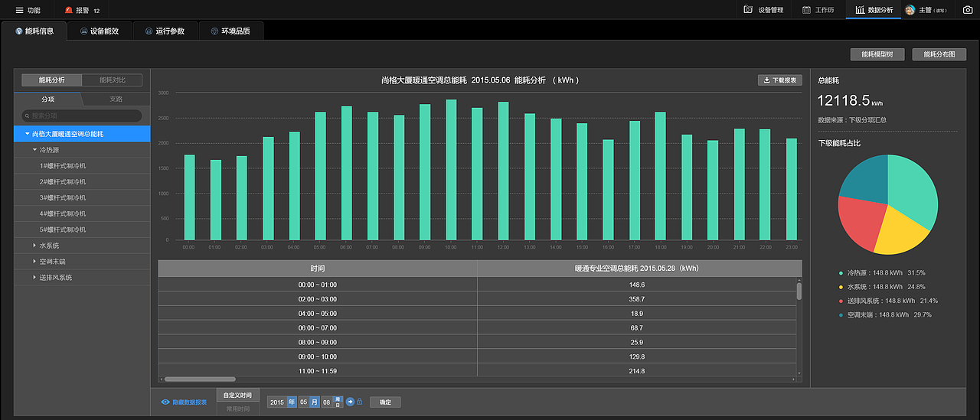Collapse the 冷热源 tree node

click(x=34, y=150)
